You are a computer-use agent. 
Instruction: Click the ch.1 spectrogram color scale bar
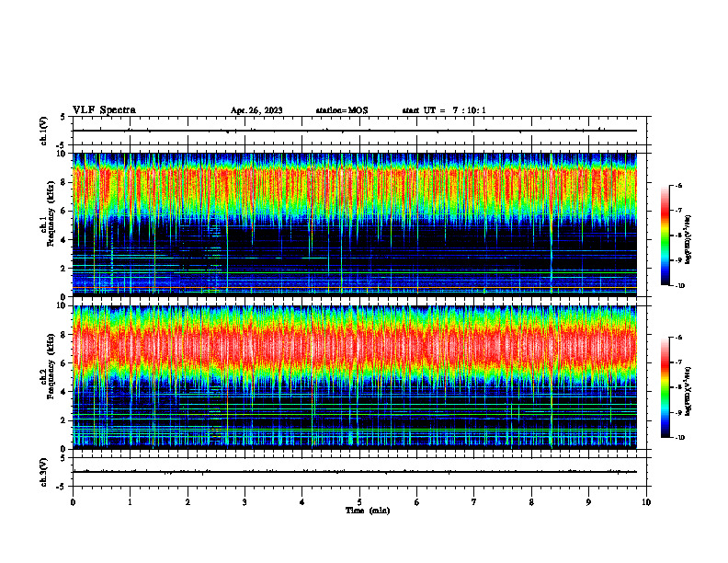click(665, 236)
